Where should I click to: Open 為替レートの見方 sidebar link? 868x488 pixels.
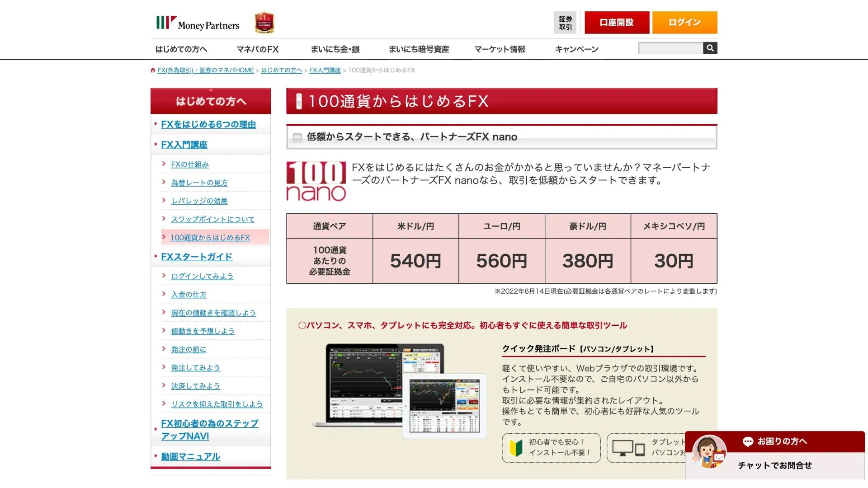click(x=199, y=183)
